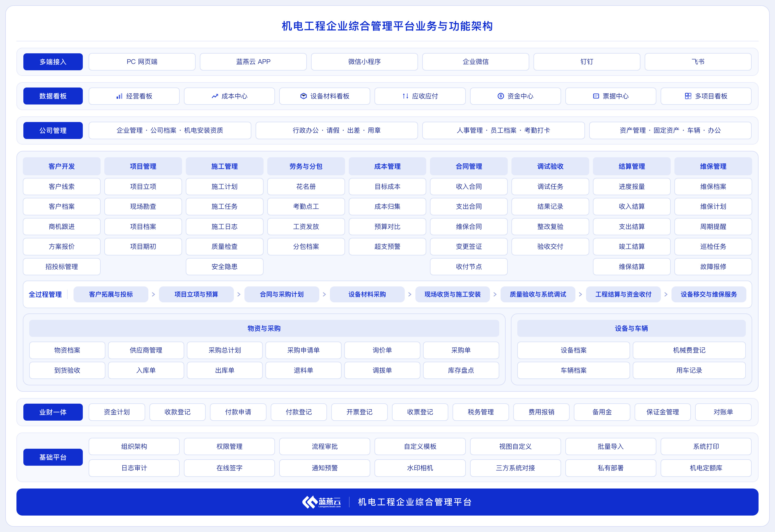Click the 机电定额库 platform feature

706,468
